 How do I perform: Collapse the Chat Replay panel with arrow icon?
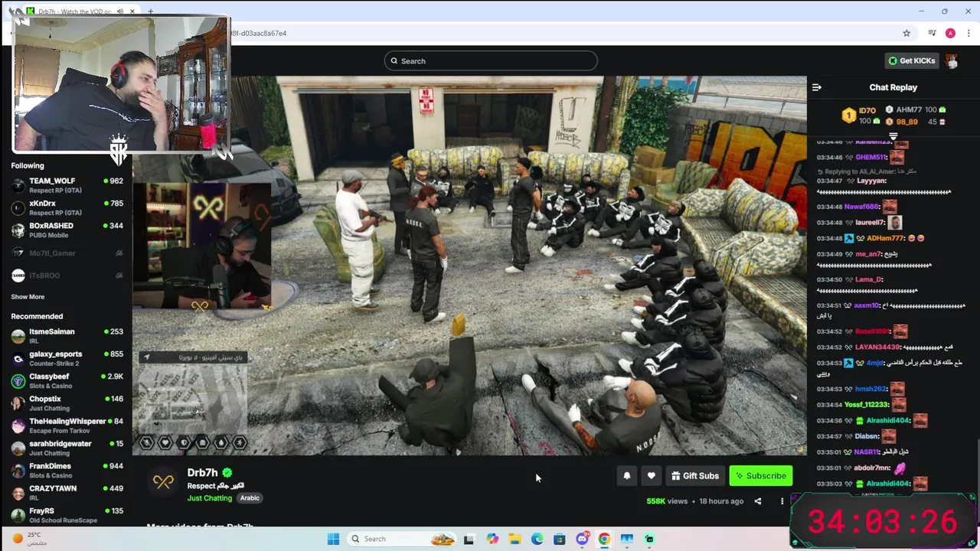point(817,87)
